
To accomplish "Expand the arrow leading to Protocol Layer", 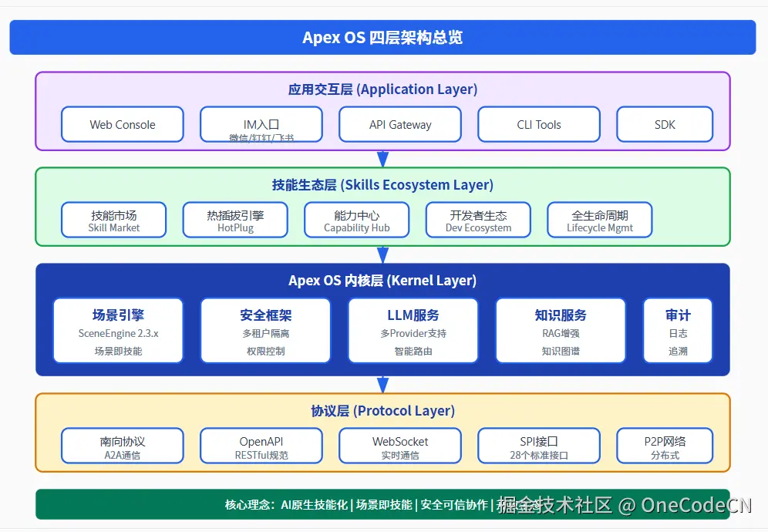I will pos(383,385).
